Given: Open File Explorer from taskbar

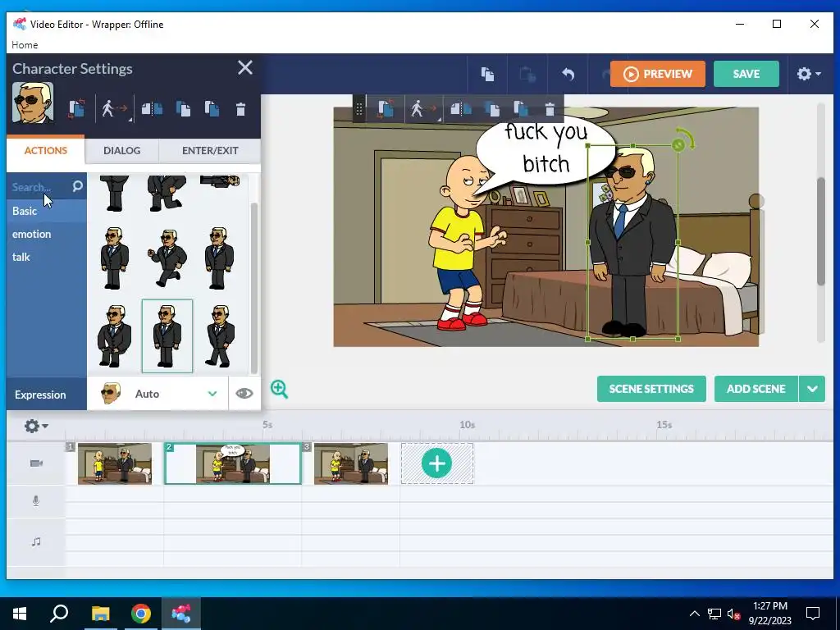Looking at the screenshot, I should tap(100, 614).
